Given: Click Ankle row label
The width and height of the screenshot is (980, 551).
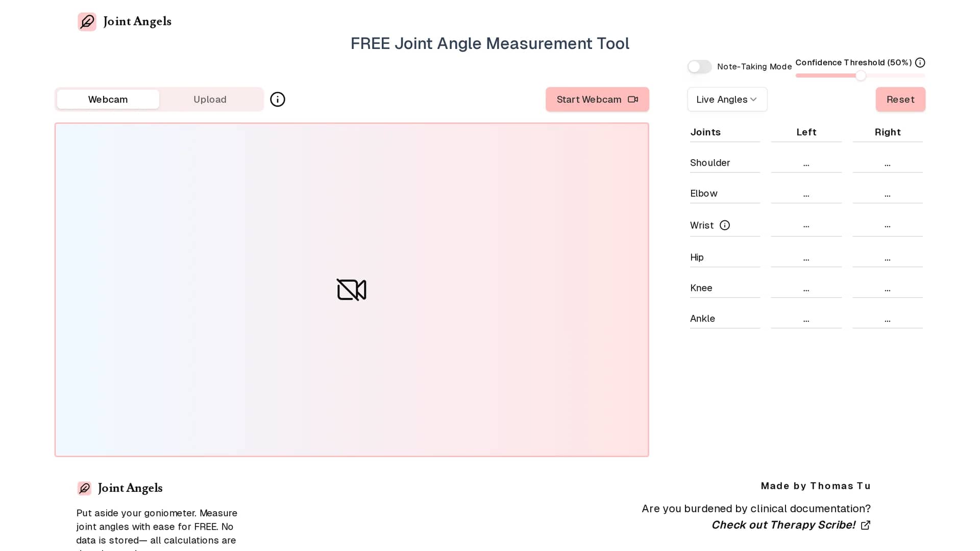Looking at the screenshot, I should tap(702, 318).
